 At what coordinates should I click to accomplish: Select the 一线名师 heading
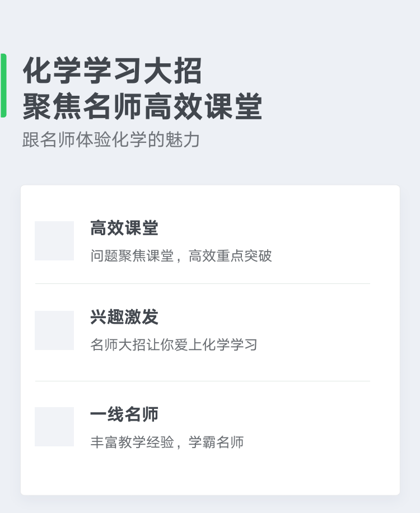point(124,414)
